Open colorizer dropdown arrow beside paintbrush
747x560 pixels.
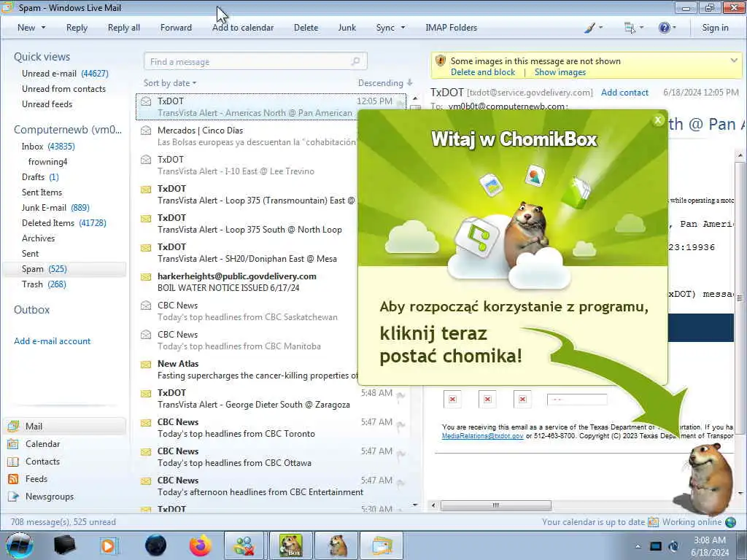(601, 28)
